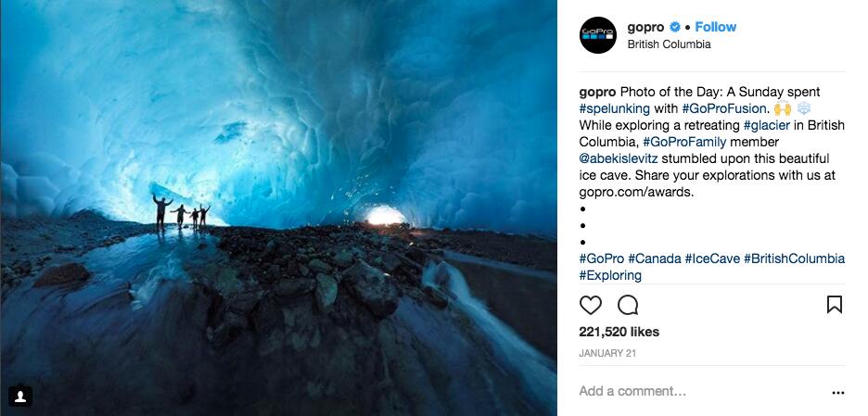Open the #IceCave hashtag
The height and width of the screenshot is (416, 868).
tap(712, 258)
